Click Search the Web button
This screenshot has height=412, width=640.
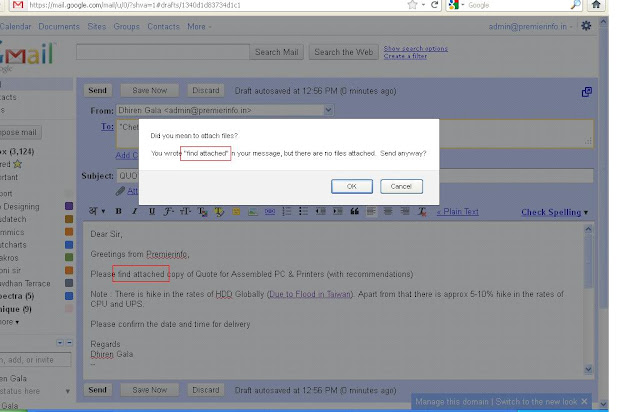point(343,52)
